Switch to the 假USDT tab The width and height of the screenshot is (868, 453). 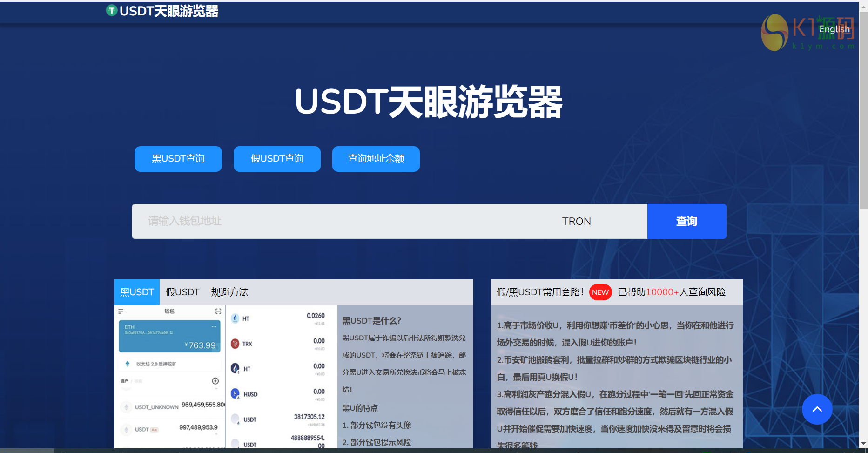coord(182,292)
